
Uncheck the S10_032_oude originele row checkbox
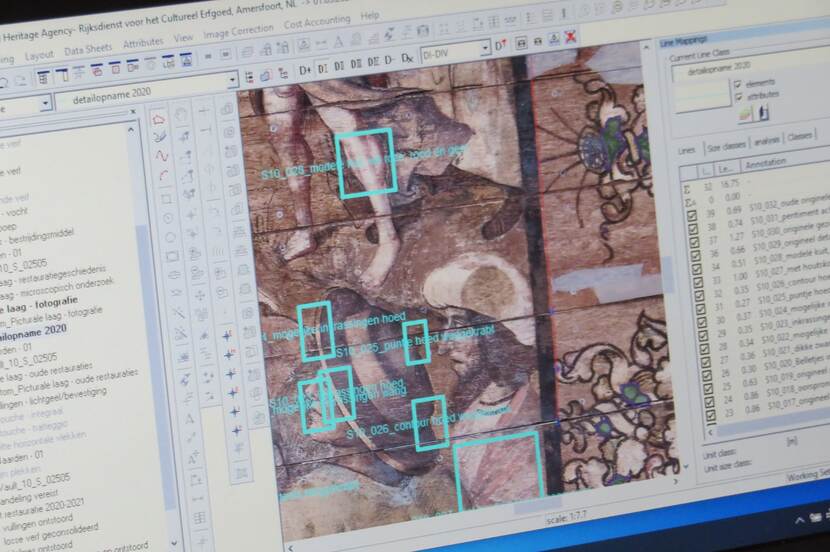691,216
